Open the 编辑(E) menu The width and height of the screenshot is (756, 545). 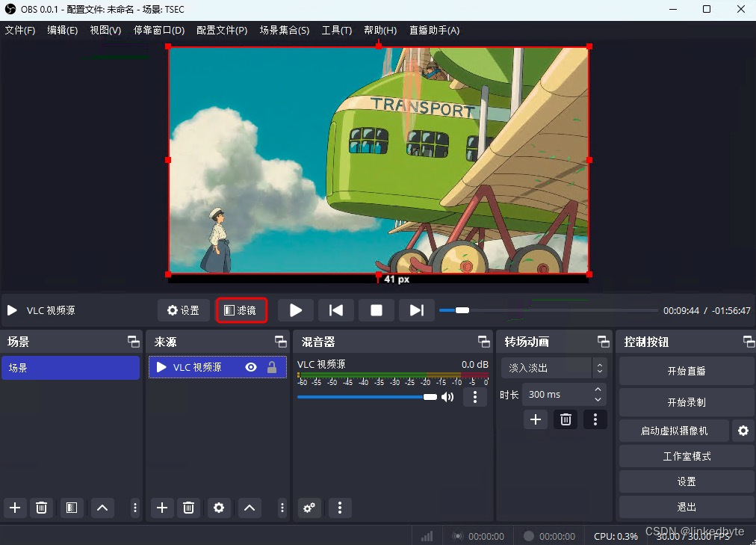[62, 31]
